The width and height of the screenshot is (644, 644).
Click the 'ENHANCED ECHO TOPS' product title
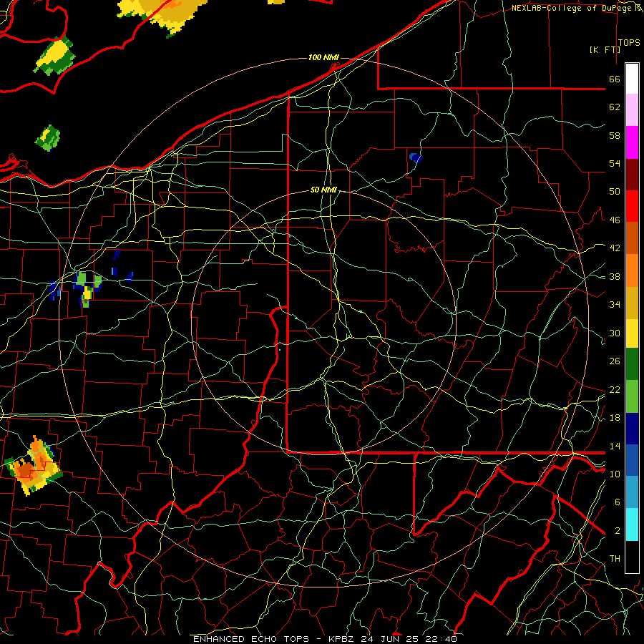click(x=251, y=639)
